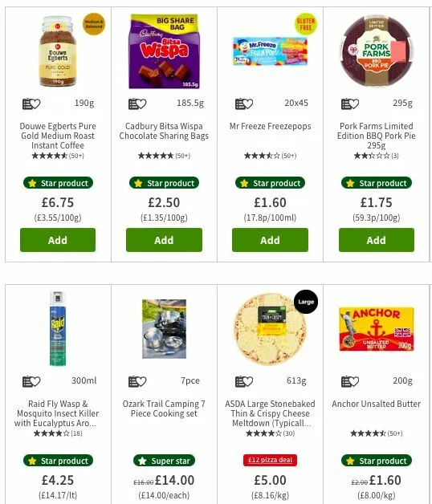View the Anchor Unsalted Butter product image
Image resolution: width=432 pixels, height=504 pixels.
coord(377,329)
